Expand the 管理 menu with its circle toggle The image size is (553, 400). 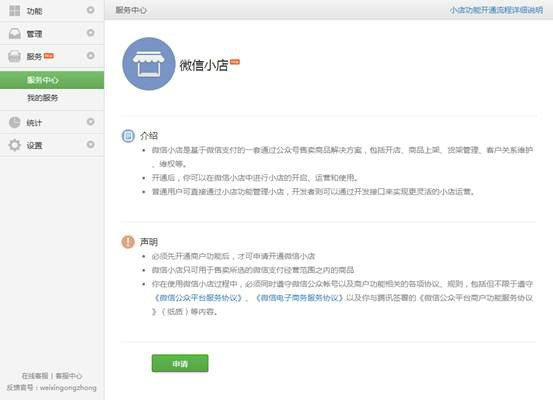tap(91, 33)
